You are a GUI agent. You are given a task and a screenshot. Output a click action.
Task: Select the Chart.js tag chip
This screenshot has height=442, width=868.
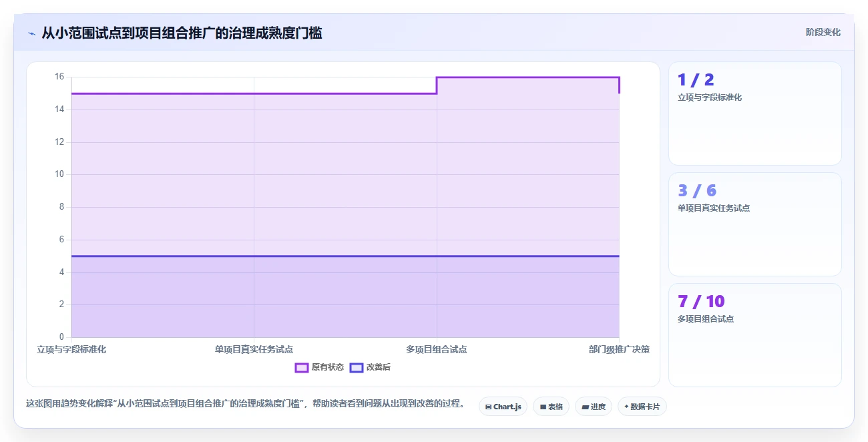tap(503, 407)
